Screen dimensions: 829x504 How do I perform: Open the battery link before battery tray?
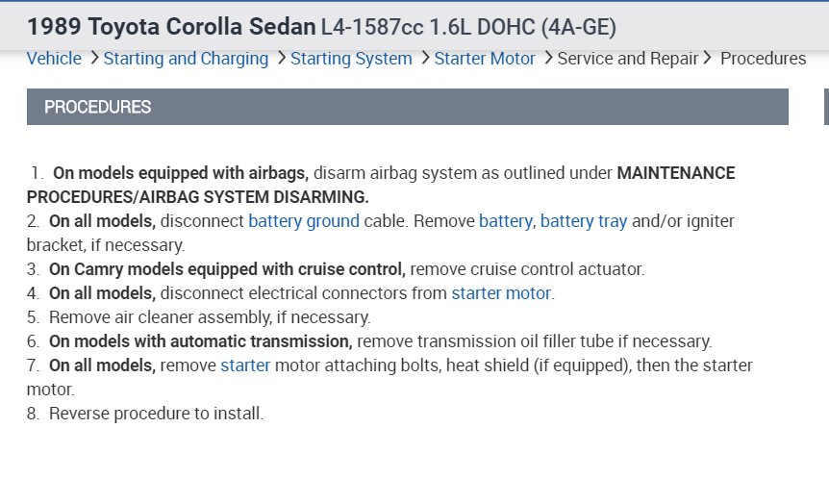[505, 221]
